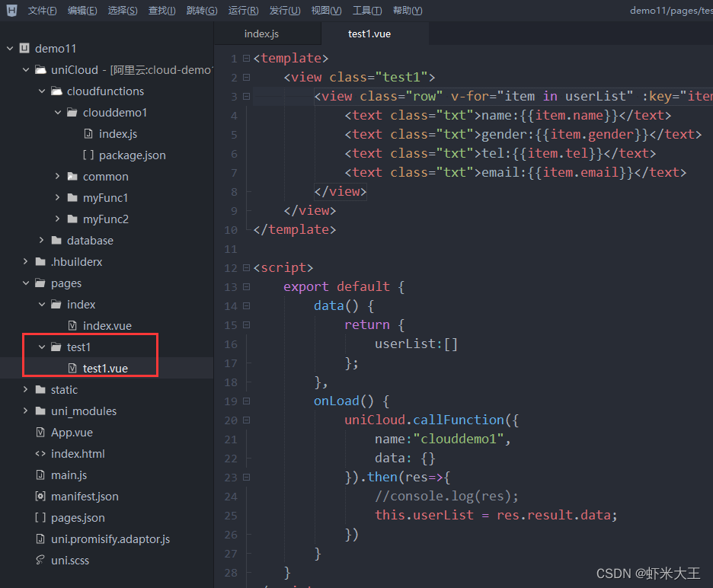Click the myFunc1 folder icon

(72, 198)
